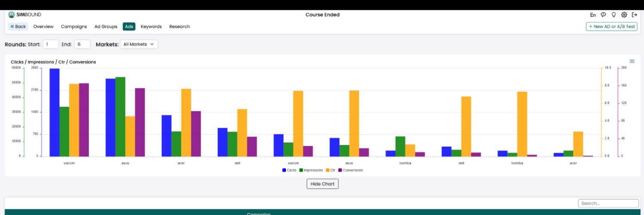Click the Hide Chart button
Screen dimensions: 644x215
tap(322, 184)
